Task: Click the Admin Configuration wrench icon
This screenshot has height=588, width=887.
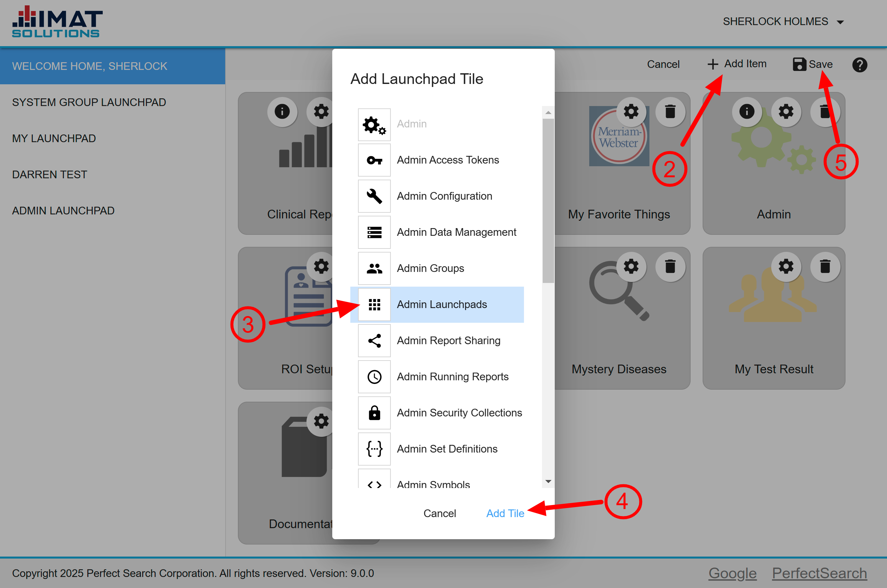Action: [374, 196]
